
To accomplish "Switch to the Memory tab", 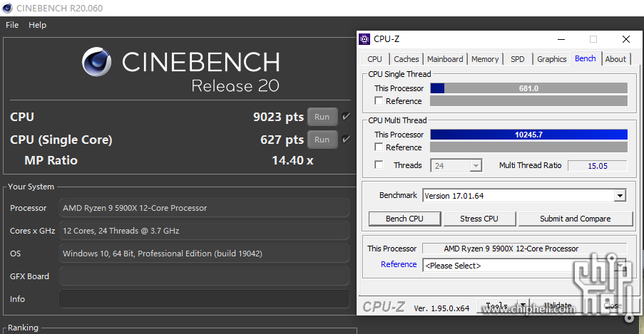I will [x=485, y=59].
